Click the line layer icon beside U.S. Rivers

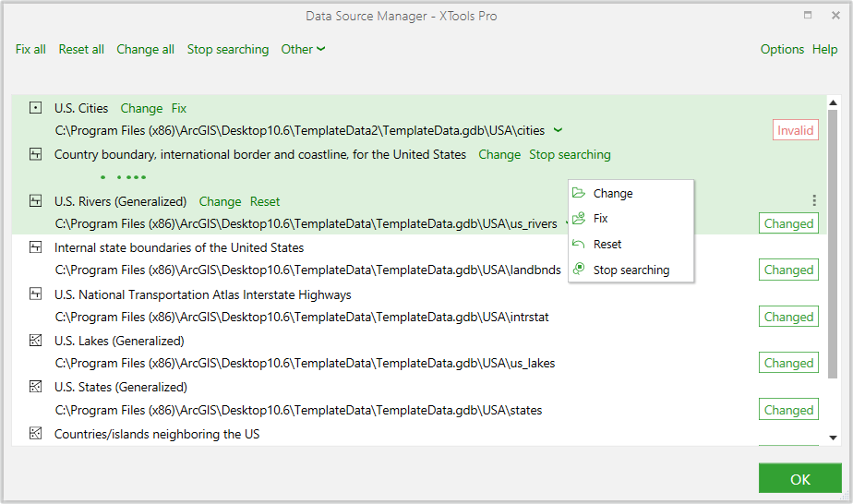click(35, 201)
